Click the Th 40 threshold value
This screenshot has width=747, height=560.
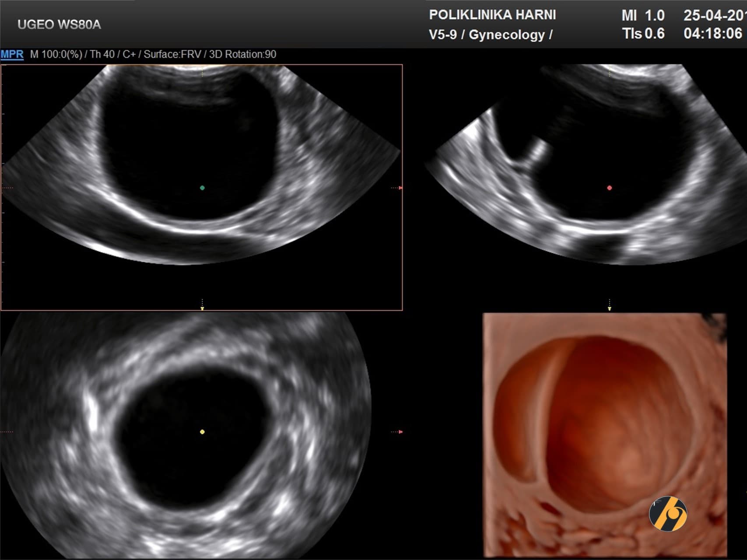(102, 54)
